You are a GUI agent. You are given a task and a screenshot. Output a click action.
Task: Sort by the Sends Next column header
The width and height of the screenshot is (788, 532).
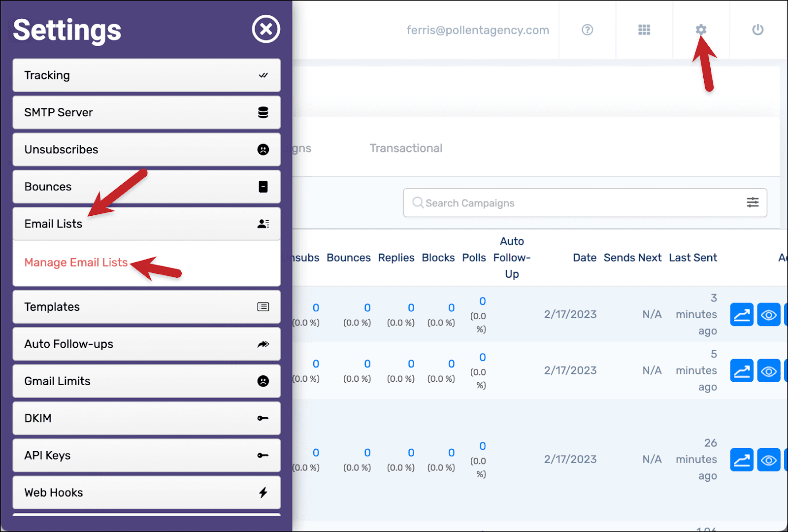[632, 258]
